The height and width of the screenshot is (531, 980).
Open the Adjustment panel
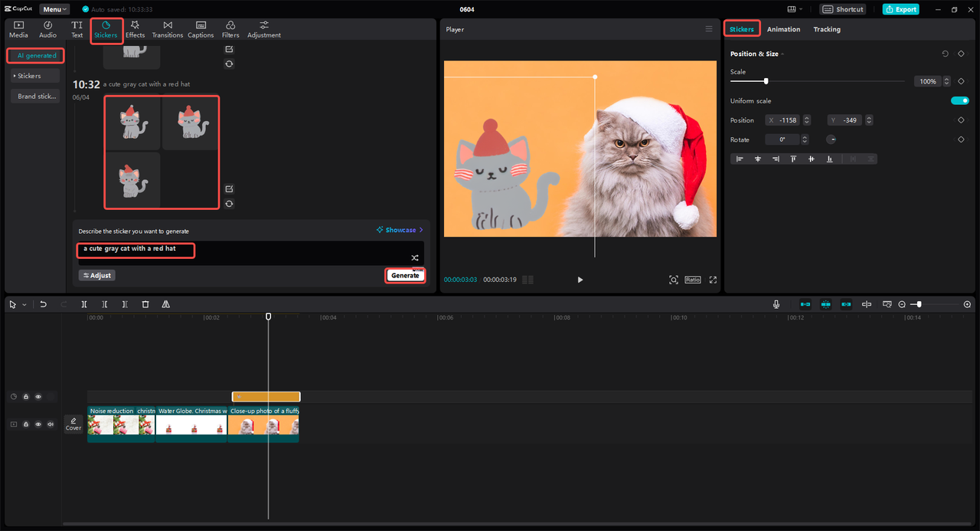pyautogui.click(x=264, y=29)
